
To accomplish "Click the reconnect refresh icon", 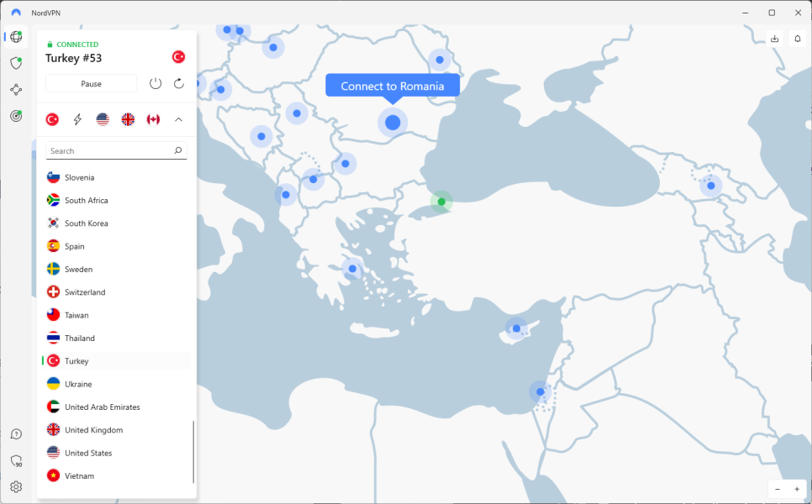I will coord(179,83).
